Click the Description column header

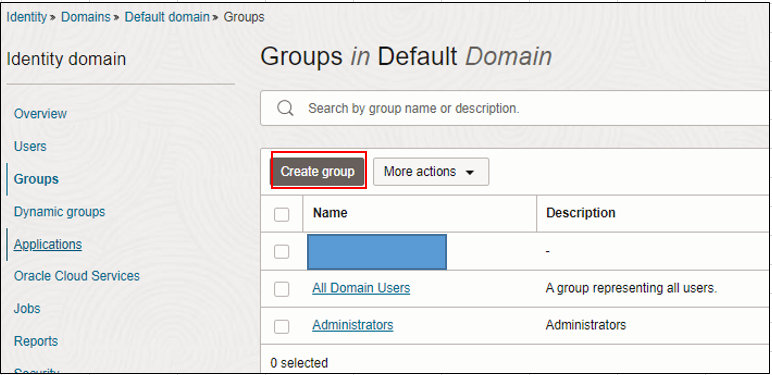pos(581,213)
